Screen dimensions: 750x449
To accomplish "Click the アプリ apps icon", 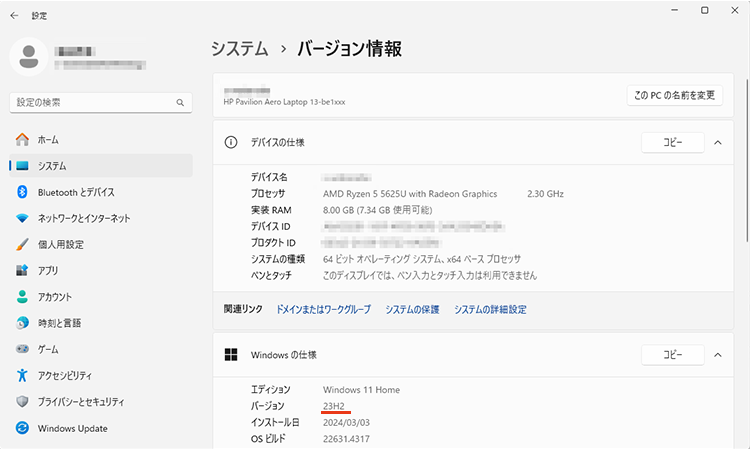I will tap(22, 271).
